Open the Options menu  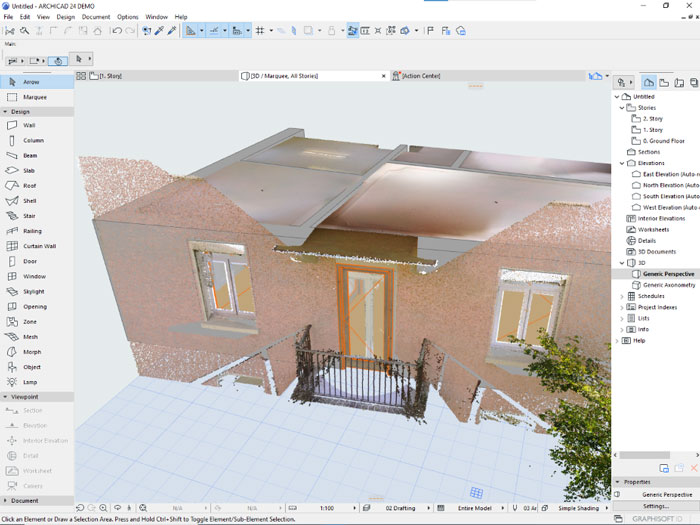point(128,17)
